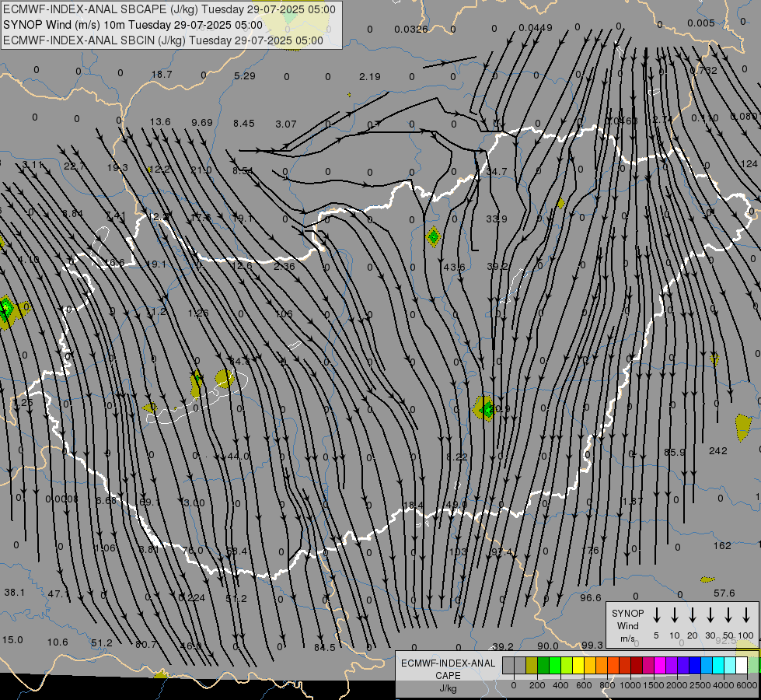Pick the bright green swatch before 400
The image size is (761, 700).
coord(555,666)
